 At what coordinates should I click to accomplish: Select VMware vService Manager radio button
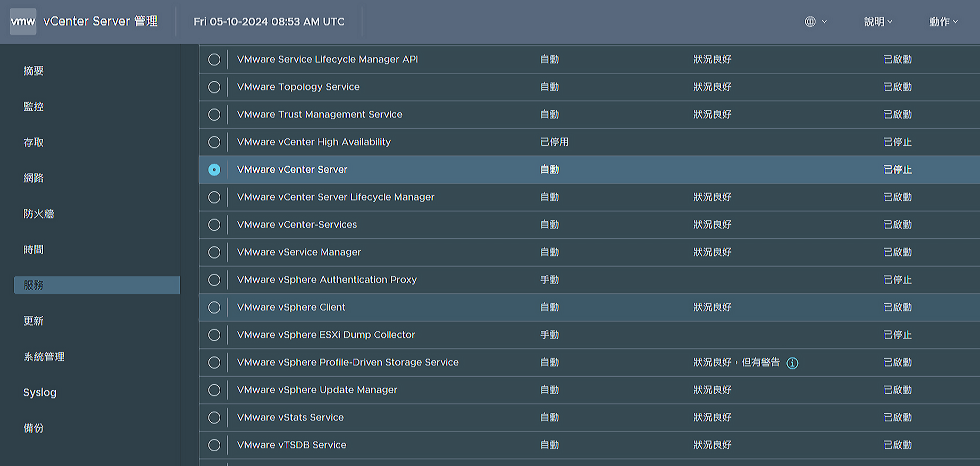click(214, 252)
